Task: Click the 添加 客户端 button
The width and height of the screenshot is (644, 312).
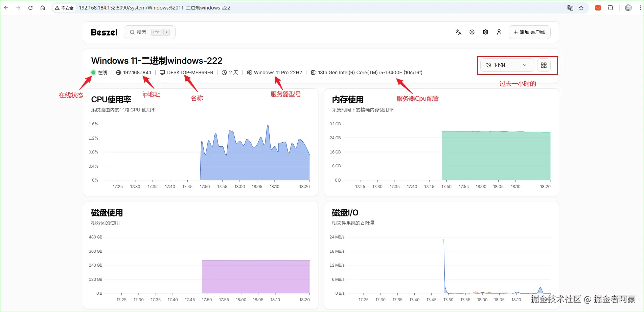Action: tap(529, 32)
